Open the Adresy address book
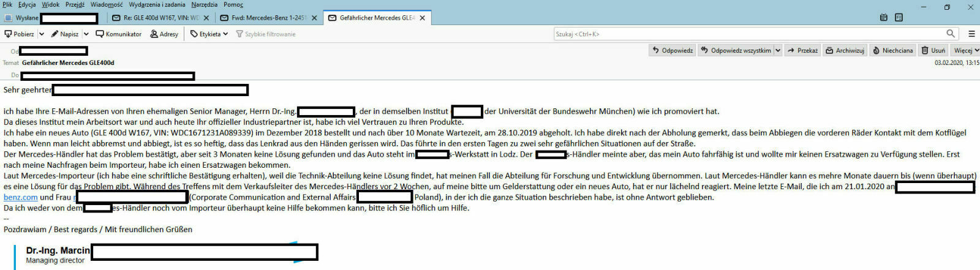Image resolution: width=980 pixels, height=270 pixels. (x=164, y=34)
